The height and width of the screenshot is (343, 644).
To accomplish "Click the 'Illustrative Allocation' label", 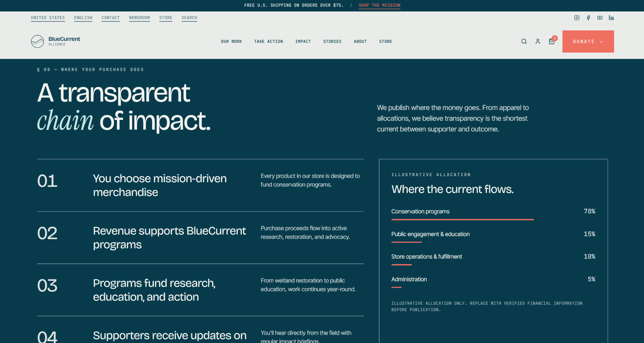I will pyautogui.click(x=431, y=175).
